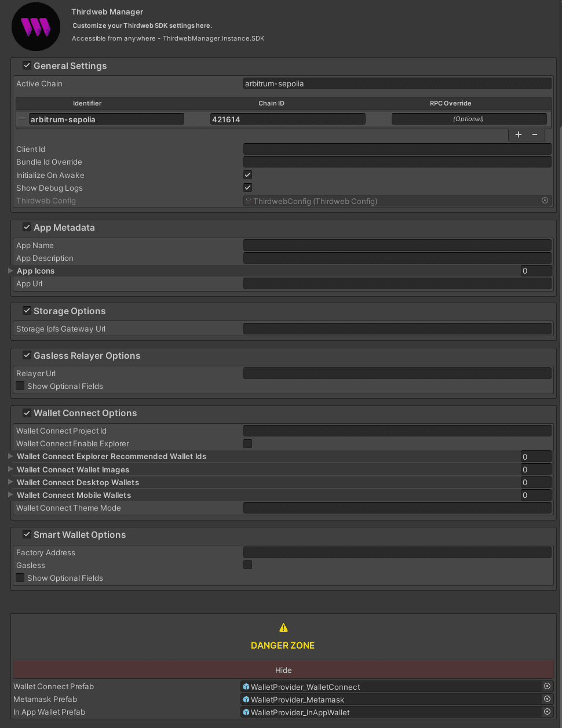Toggle the Storage Options section checkbox
Screen dimensions: 562x728
tap(27, 311)
